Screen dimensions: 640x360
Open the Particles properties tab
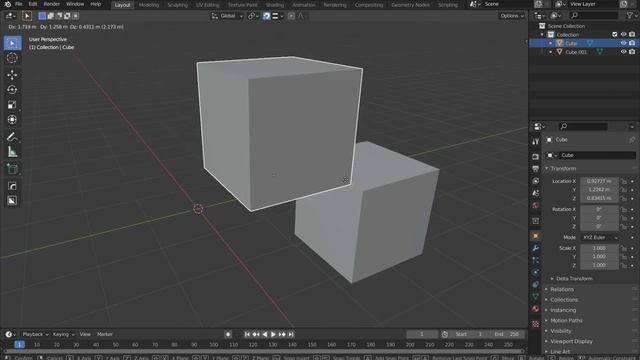tap(536, 260)
